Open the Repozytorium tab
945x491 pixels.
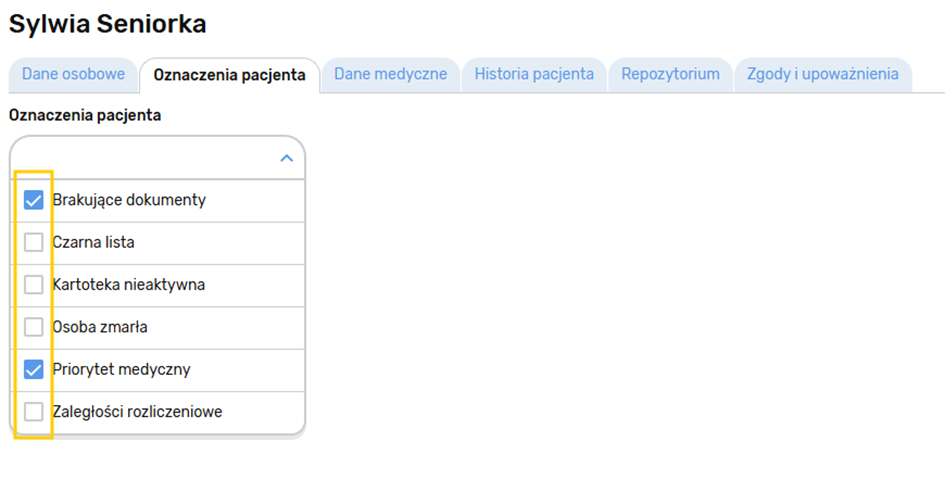point(670,74)
